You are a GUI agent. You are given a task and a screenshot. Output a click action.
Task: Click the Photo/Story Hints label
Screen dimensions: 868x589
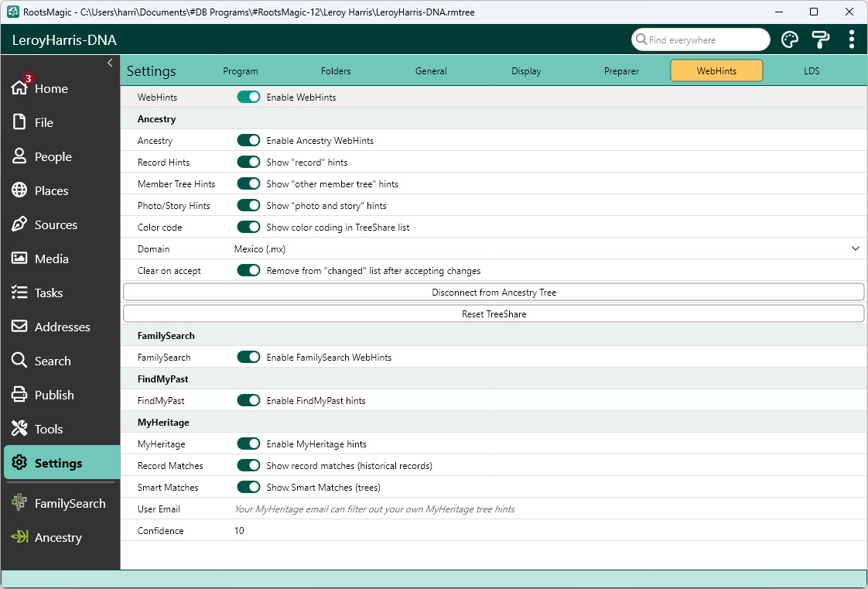[174, 205]
